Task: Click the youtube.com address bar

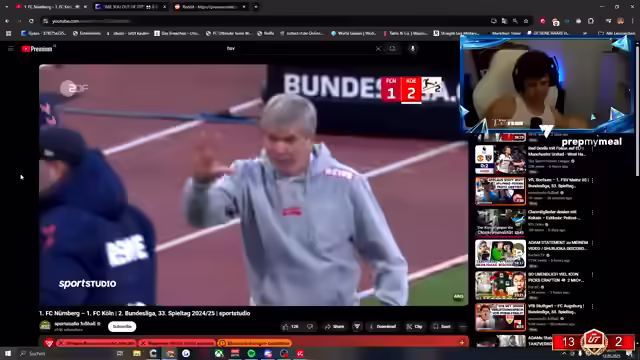Action: [x=265, y=21]
